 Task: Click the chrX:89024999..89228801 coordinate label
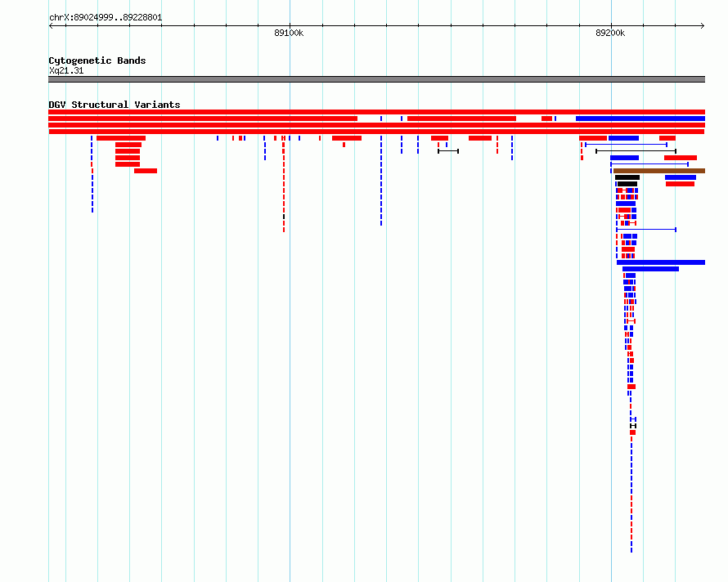(106, 18)
